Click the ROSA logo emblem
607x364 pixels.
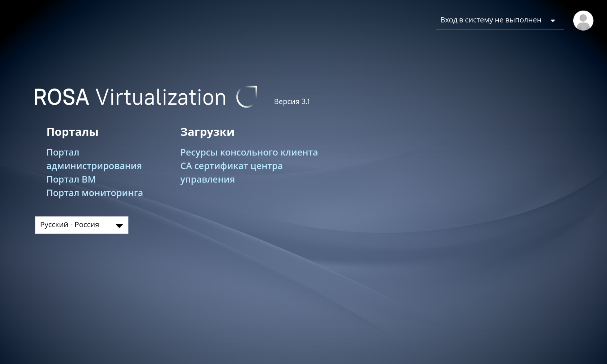click(x=247, y=97)
